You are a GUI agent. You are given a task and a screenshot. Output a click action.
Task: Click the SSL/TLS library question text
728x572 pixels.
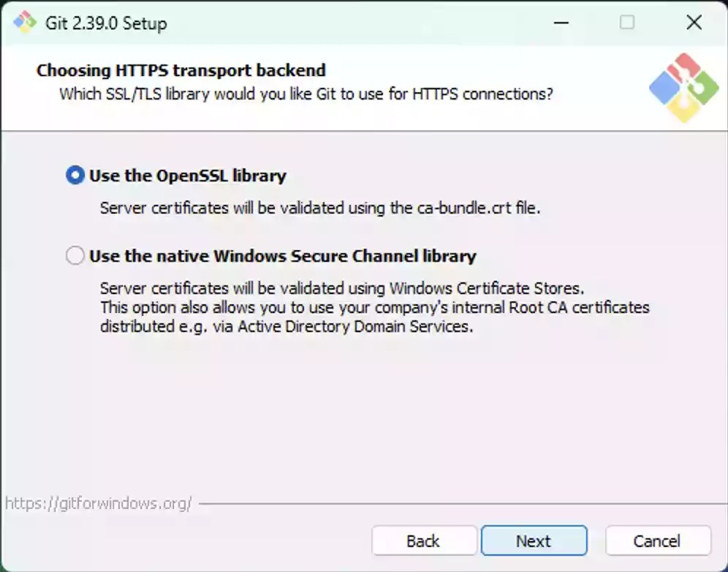pyautogui.click(x=305, y=94)
